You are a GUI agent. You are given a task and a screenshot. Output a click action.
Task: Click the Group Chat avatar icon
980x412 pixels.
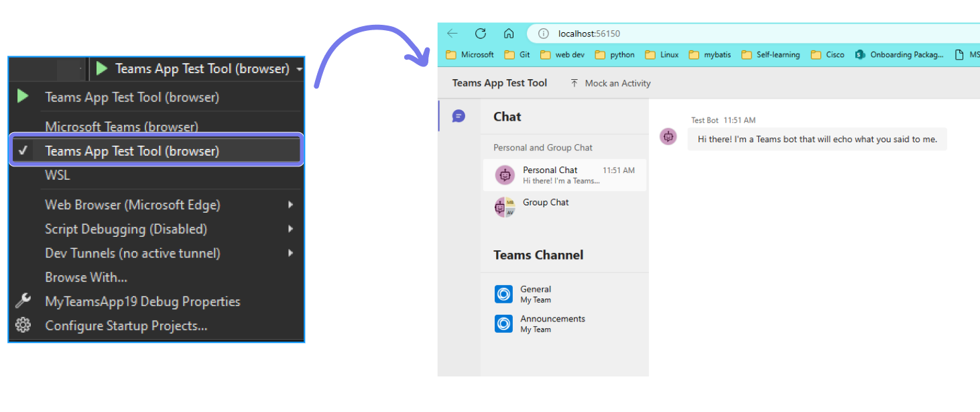503,207
